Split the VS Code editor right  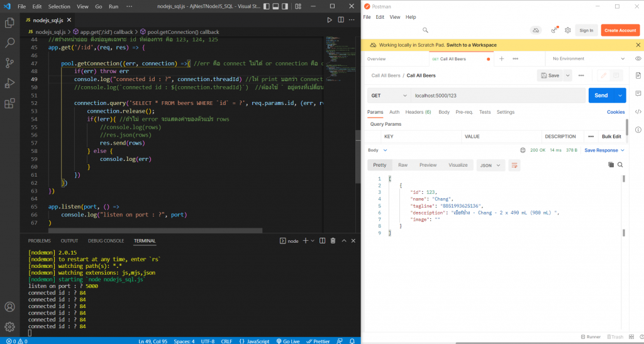point(341,20)
